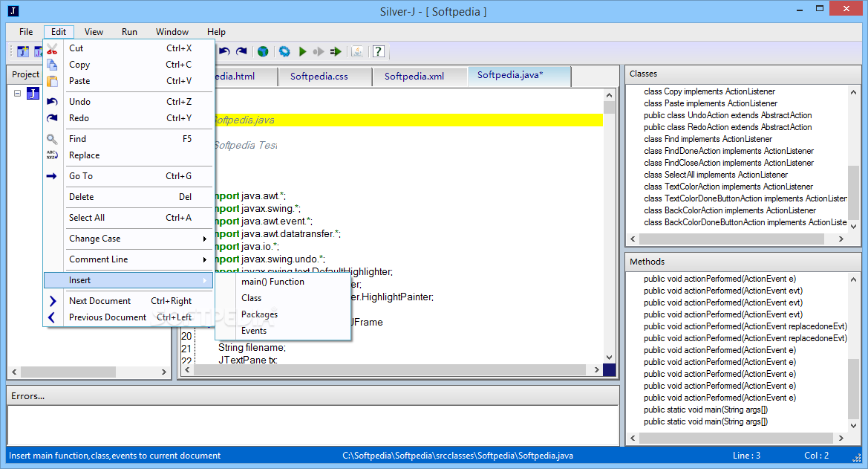
Task: Click the question mark help icon
Action: 379,51
